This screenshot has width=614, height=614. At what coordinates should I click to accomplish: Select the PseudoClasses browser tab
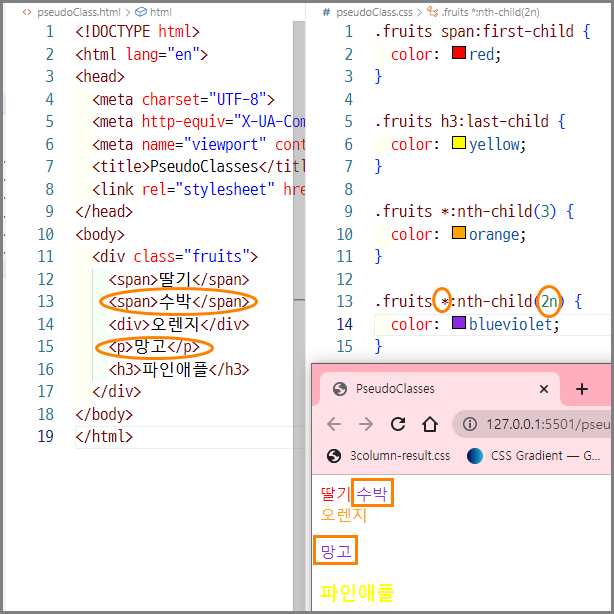[x=440, y=389]
